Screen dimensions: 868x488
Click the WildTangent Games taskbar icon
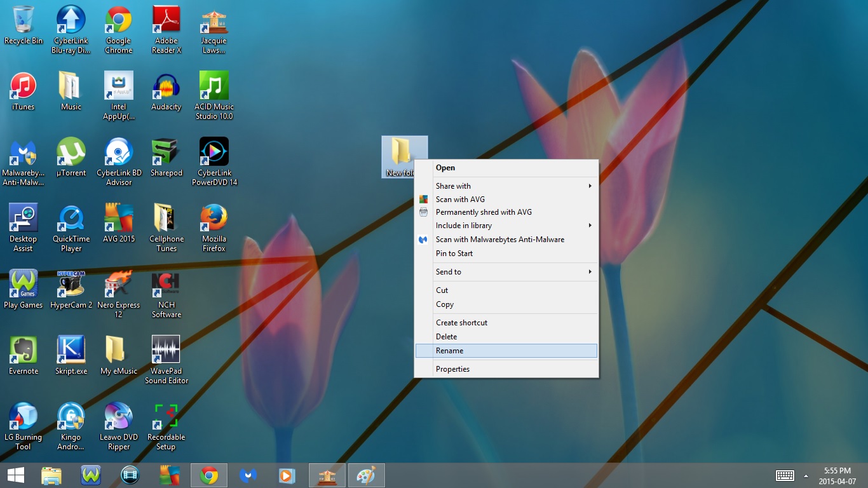click(x=91, y=475)
